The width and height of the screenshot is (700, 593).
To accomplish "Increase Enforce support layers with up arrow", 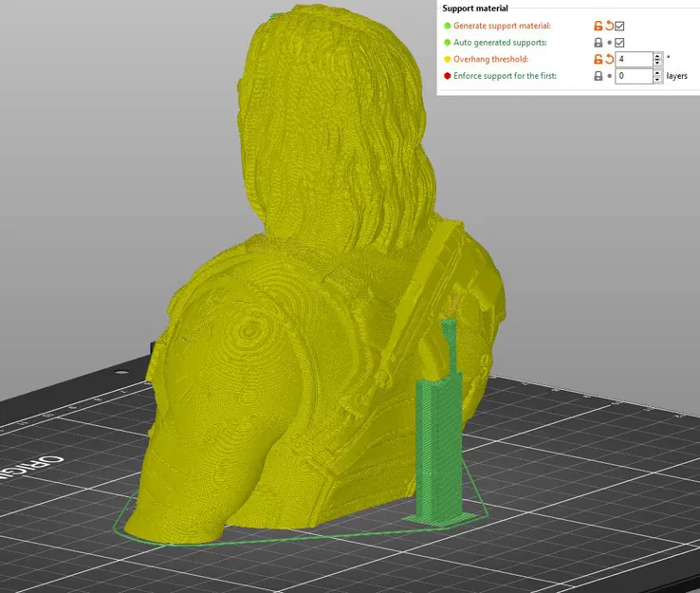I will click(657, 73).
